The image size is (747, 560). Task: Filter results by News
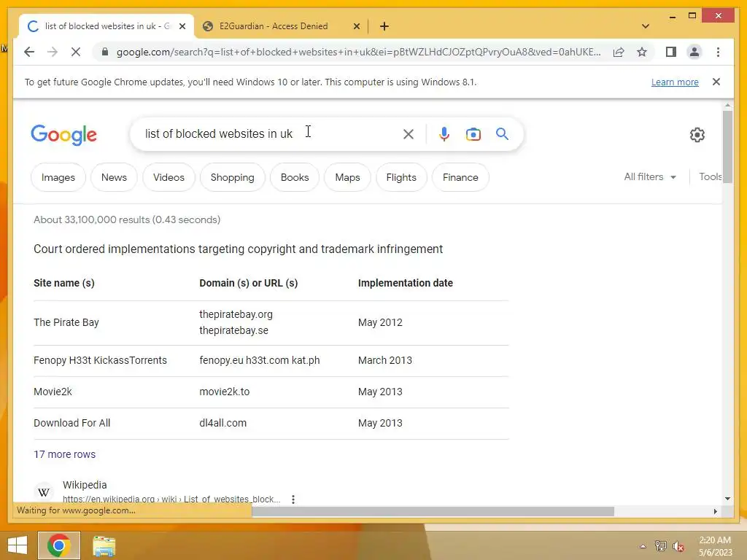[114, 177]
